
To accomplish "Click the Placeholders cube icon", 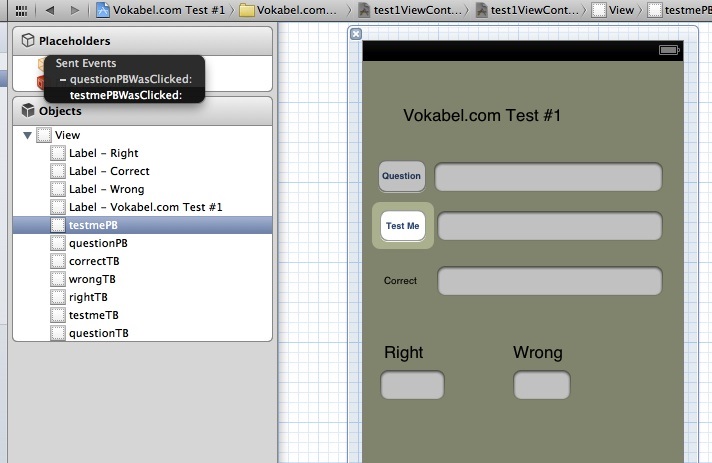I will [x=28, y=40].
